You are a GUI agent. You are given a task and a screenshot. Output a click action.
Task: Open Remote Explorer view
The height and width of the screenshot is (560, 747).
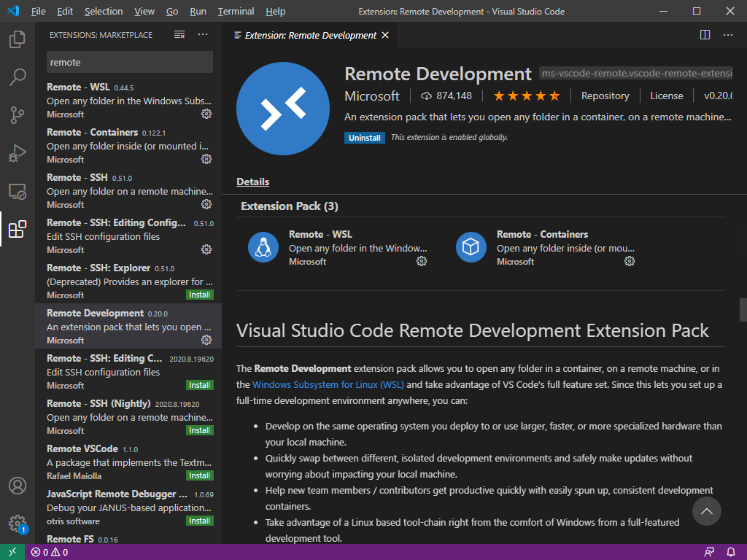point(18,191)
